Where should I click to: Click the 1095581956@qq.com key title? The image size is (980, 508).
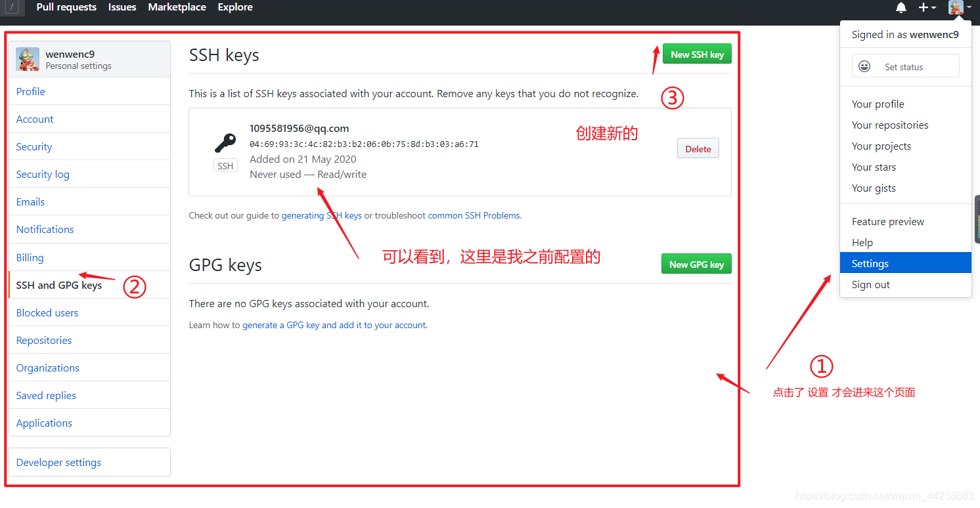(300, 128)
